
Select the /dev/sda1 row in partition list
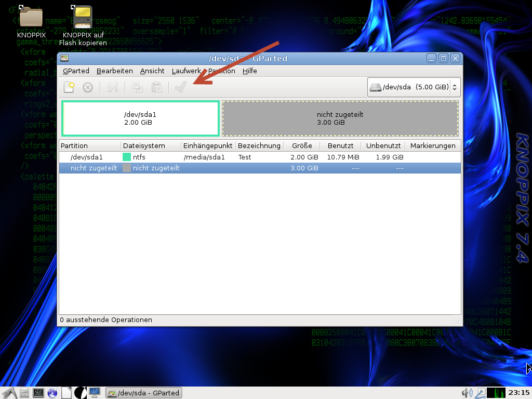[x=260, y=157]
